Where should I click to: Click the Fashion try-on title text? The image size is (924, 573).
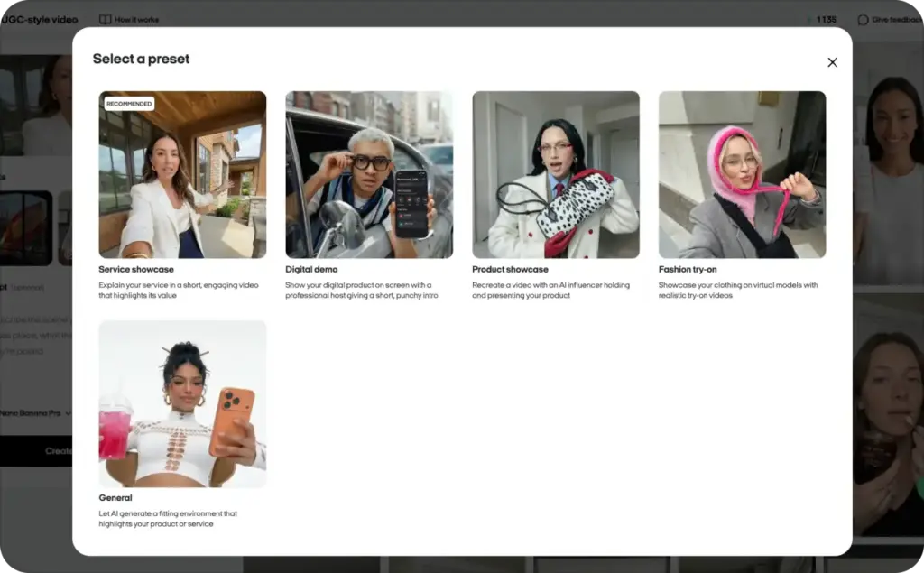(688, 270)
